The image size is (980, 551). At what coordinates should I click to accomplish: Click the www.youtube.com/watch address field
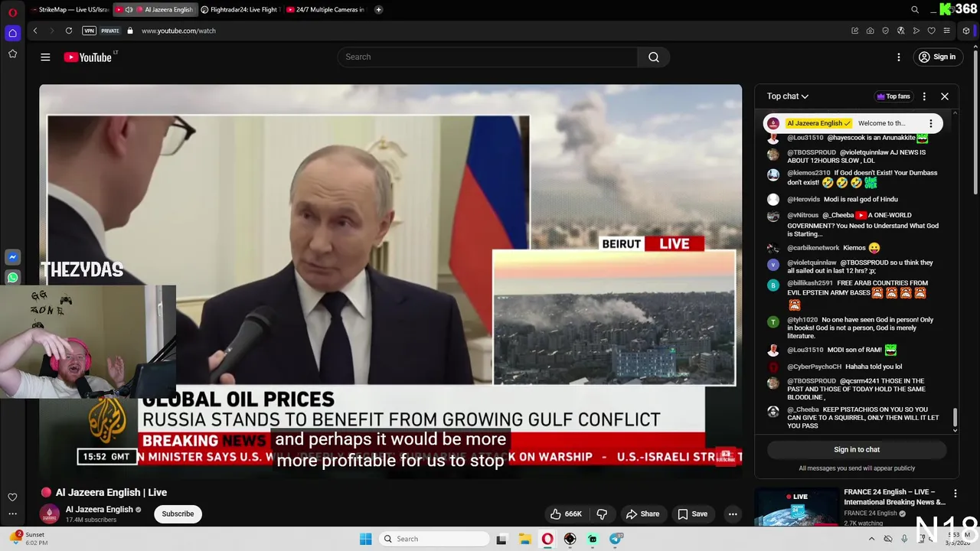coord(178,31)
